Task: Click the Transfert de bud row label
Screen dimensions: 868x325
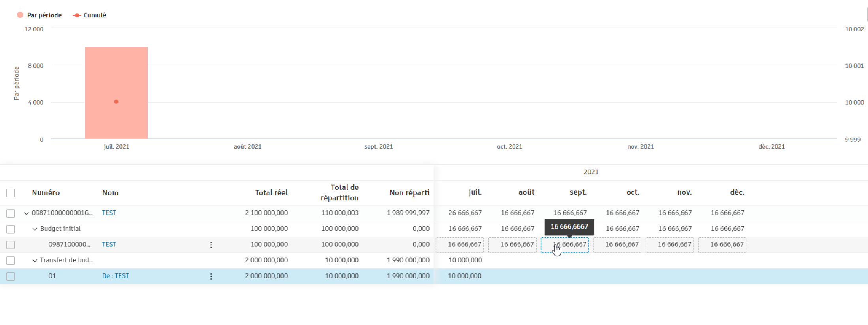Action: click(x=66, y=260)
